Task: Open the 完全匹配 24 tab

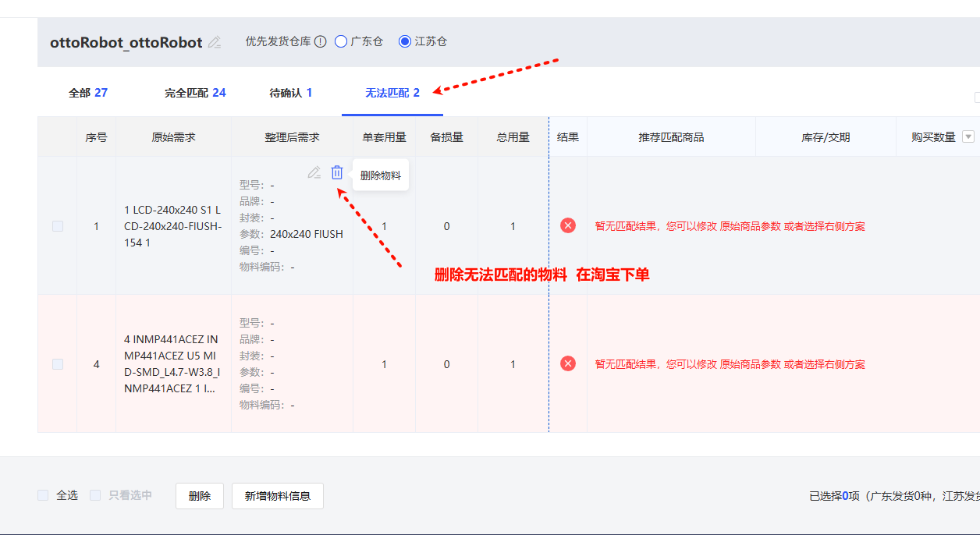Action: [x=195, y=93]
